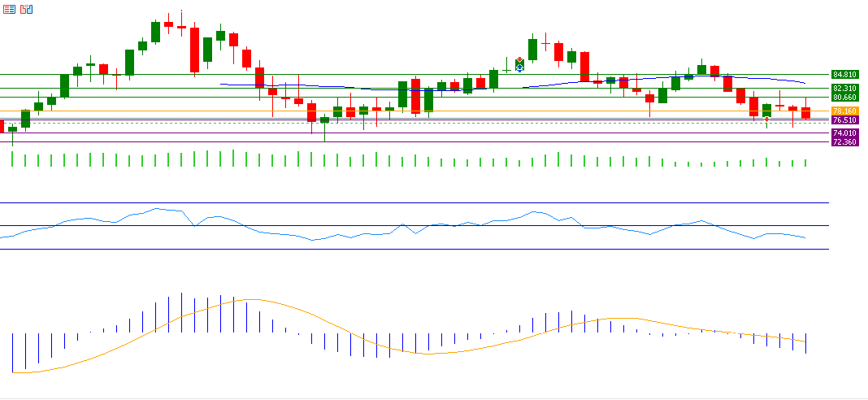This screenshot has width=868, height=400.
Task: Select the stacked red-blue trade arrow marker
Action: (x=519, y=64)
